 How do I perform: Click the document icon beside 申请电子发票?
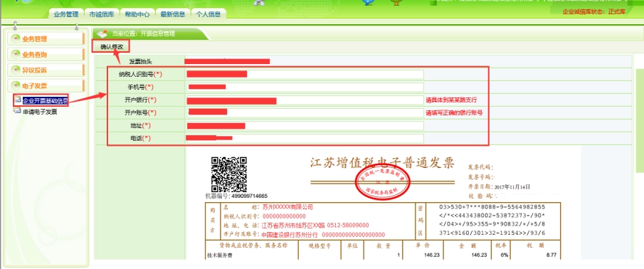point(17,111)
